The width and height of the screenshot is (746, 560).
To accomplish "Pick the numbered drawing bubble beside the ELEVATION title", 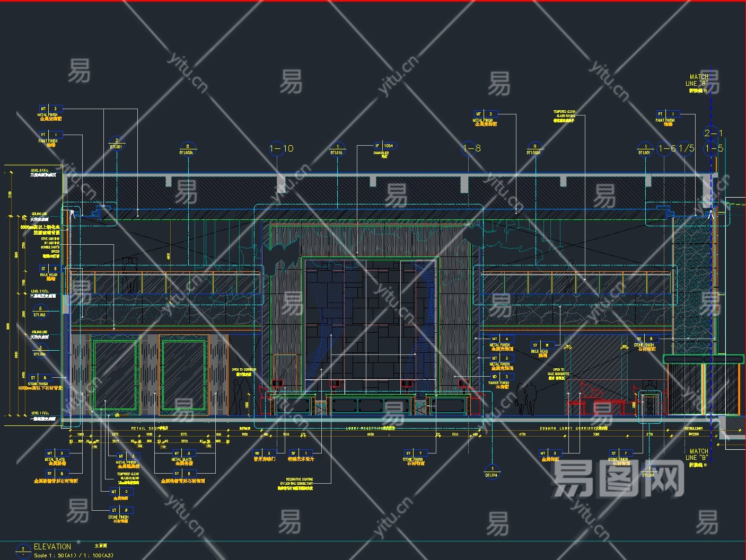I will click(23, 550).
